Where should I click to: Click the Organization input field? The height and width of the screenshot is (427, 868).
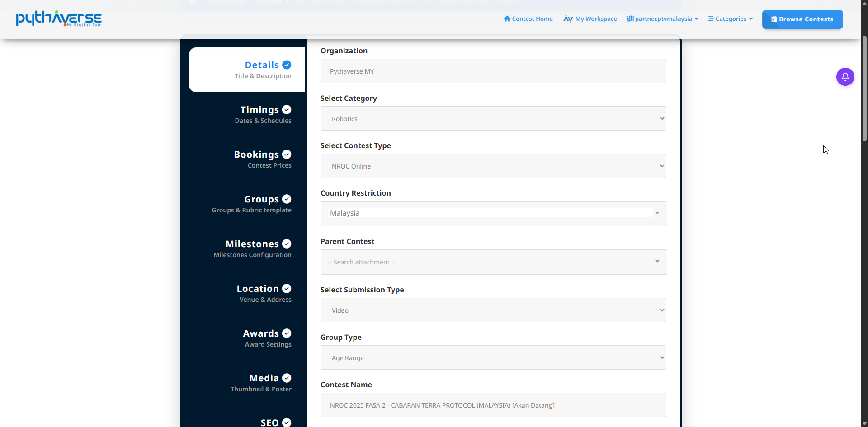point(493,71)
